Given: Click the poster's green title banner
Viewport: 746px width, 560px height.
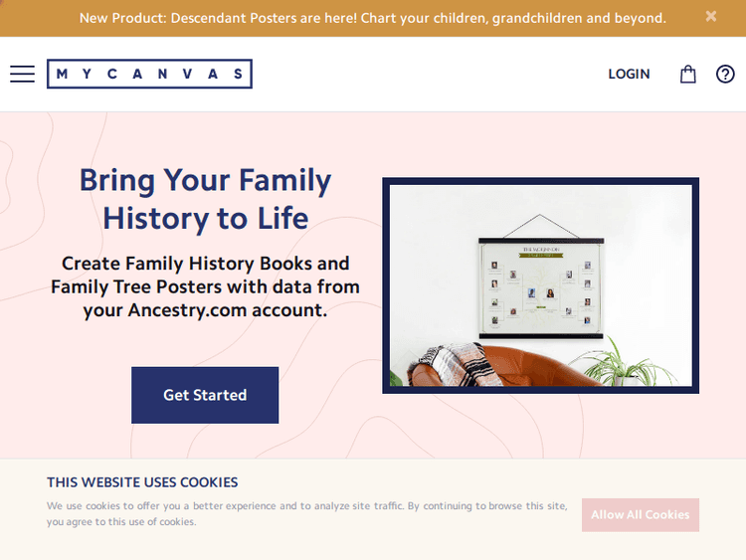Looking at the screenshot, I should tap(540, 256).
